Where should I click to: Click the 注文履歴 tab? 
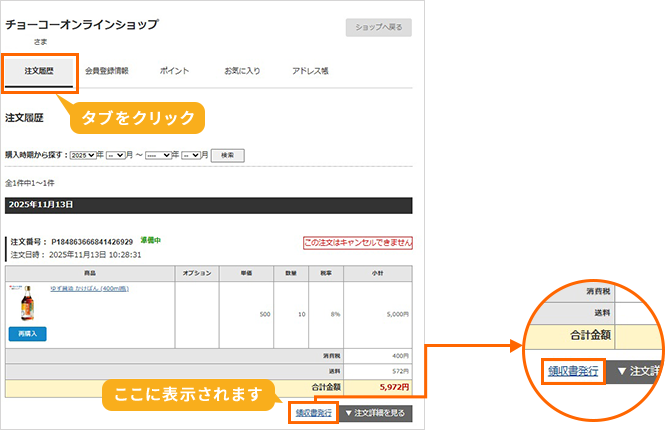click(x=39, y=72)
